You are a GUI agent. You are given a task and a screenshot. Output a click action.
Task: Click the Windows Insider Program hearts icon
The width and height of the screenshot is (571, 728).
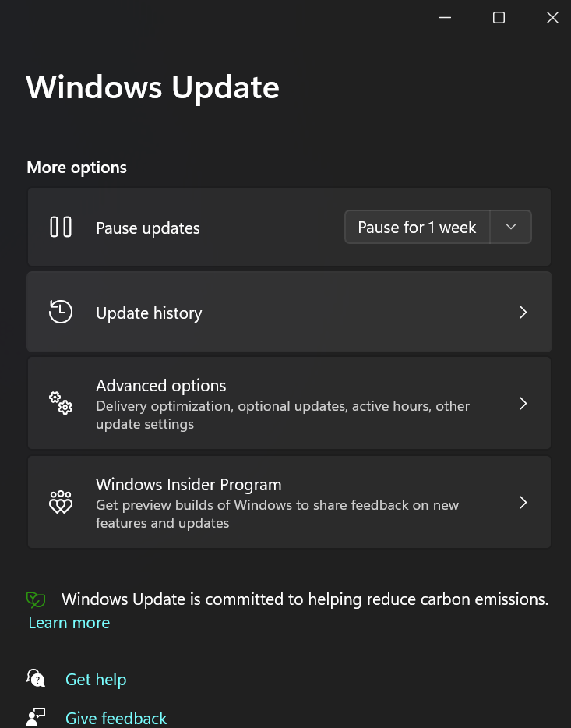click(x=61, y=502)
